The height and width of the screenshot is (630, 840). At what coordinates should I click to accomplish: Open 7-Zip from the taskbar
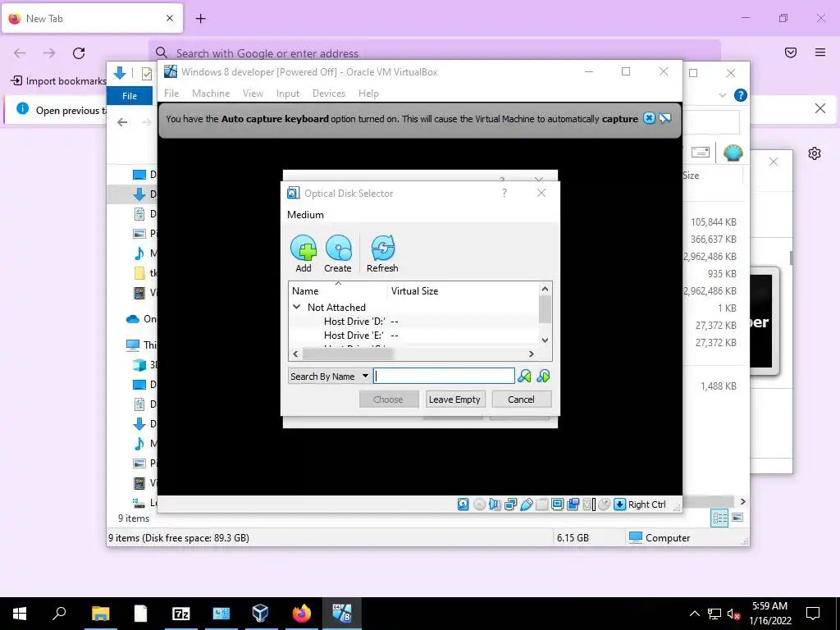click(x=181, y=614)
